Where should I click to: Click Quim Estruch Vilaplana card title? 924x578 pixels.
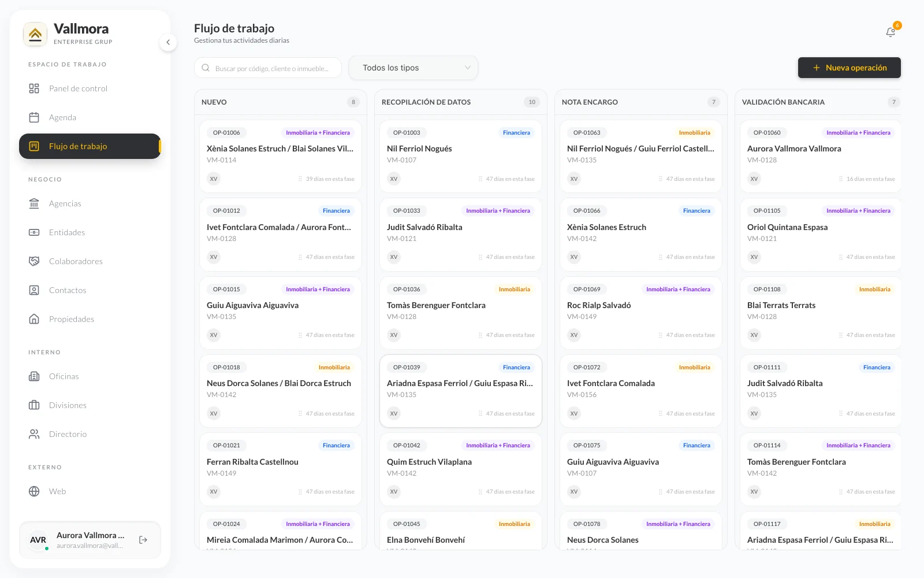pyautogui.click(x=429, y=462)
